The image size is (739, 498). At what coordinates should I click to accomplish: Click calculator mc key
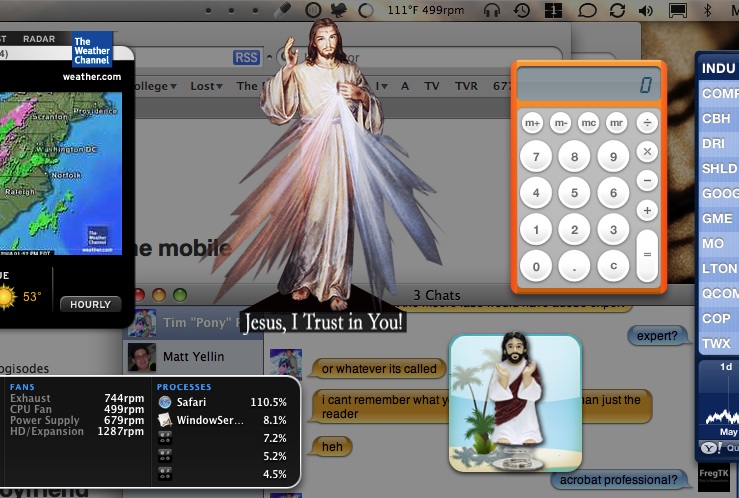(589, 123)
